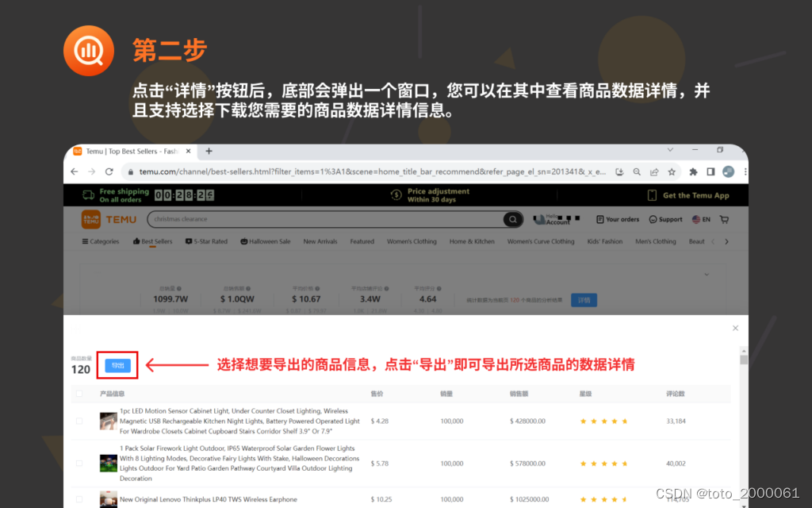This screenshot has width=812, height=508.
Task: Select the 5-Star Rated tab
Action: tap(206, 241)
